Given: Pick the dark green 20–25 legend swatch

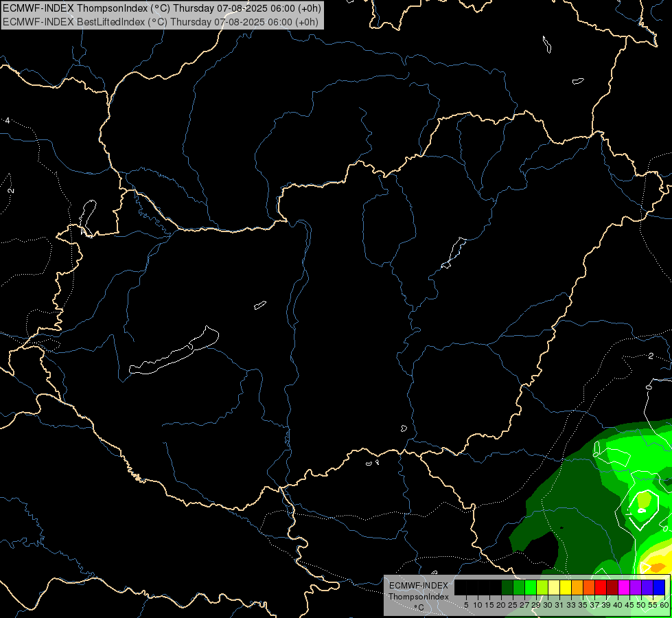Looking at the screenshot, I should coord(507,587).
